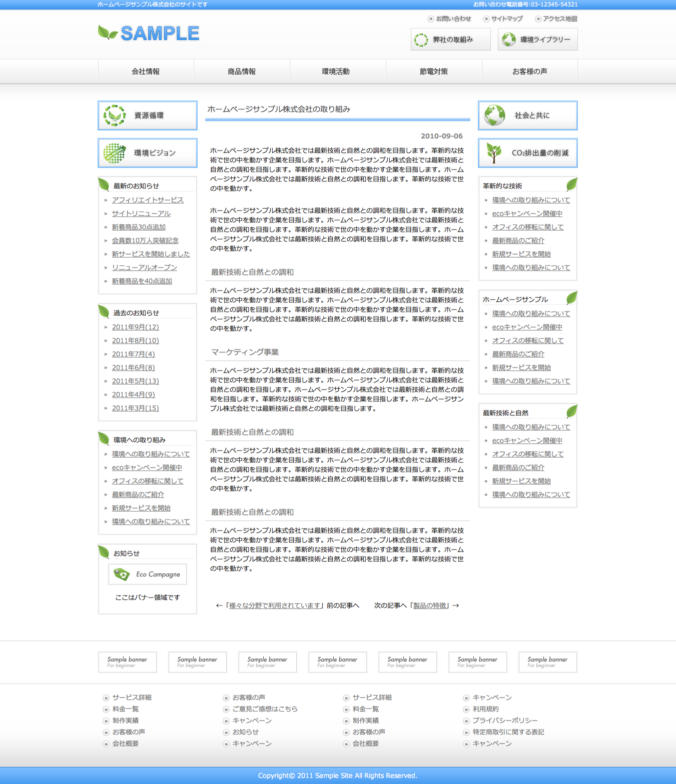Click the earth icon beside 社会と共に
Image resolution: width=676 pixels, height=784 pixels.
click(x=494, y=115)
